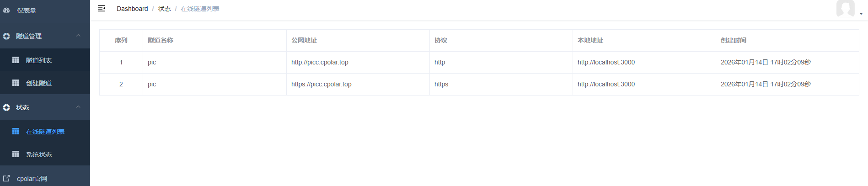The width and height of the screenshot is (868, 186).
Task: Collapse the 状态 menu chevron
Action: [78, 107]
